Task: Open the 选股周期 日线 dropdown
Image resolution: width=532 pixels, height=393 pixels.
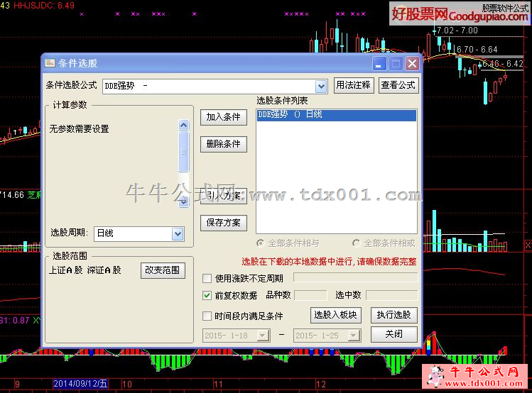Action: pyautogui.click(x=178, y=234)
